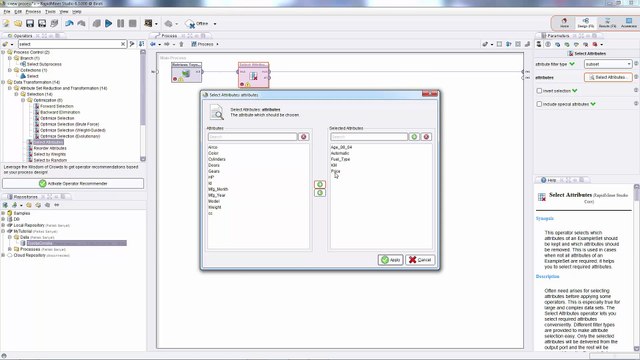Viewport: 640px width, 360px height.
Task: Click the Undo arrow icon
Action: [69, 24]
